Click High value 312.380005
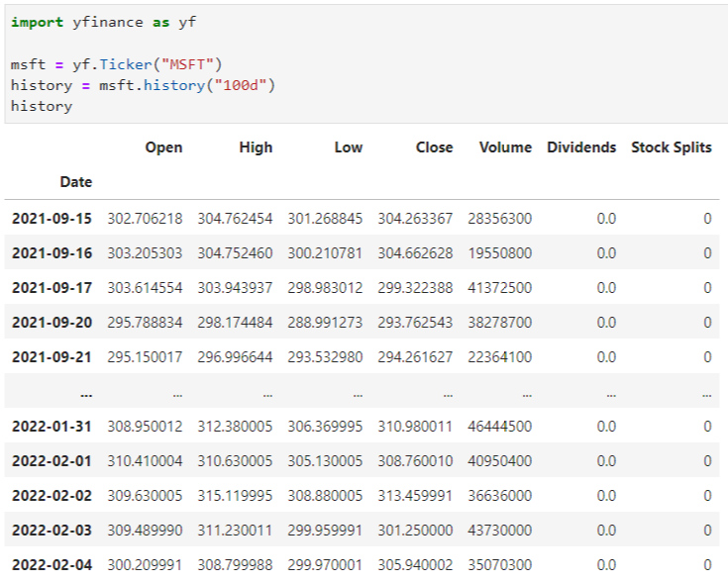This screenshot has height=583, width=728. pyautogui.click(x=235, y=427)
